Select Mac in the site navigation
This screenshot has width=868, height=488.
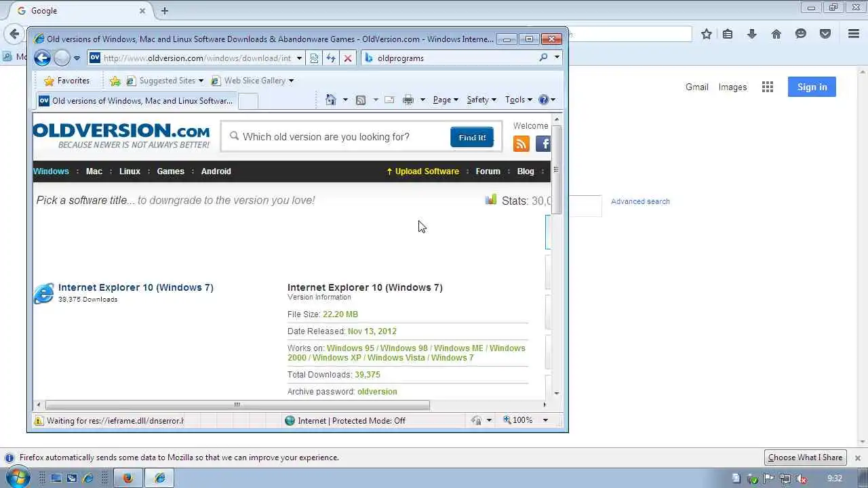(94, 171)
